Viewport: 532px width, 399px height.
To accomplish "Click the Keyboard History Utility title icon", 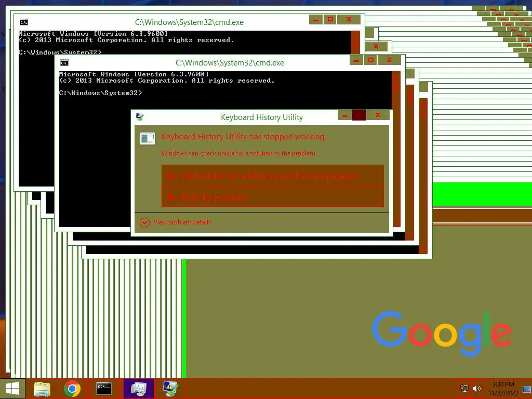I will click(x=139, y=117).
